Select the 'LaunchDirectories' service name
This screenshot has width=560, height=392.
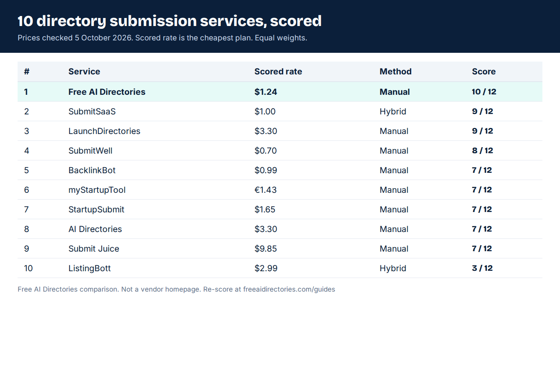[104, 131]
